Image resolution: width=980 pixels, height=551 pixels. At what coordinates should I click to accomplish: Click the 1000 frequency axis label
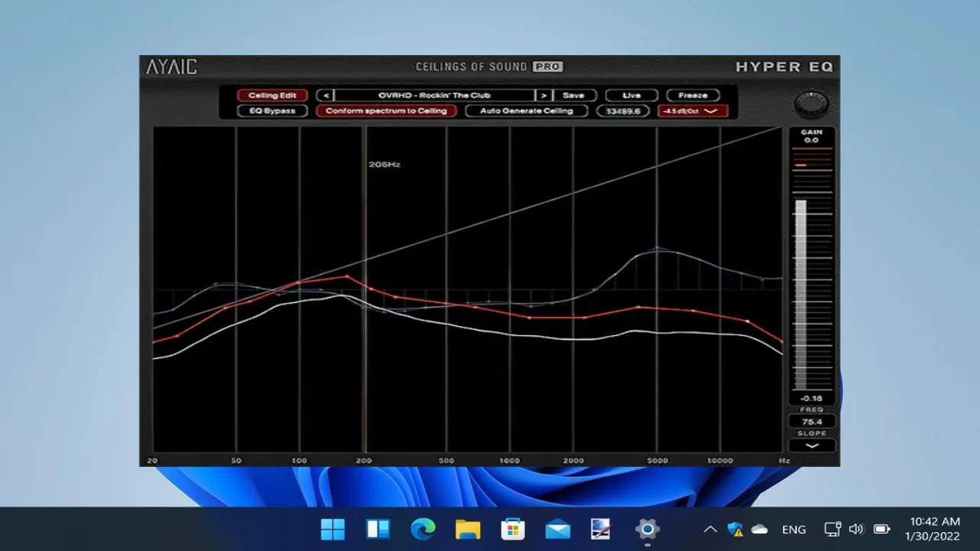tap(509, 461)
